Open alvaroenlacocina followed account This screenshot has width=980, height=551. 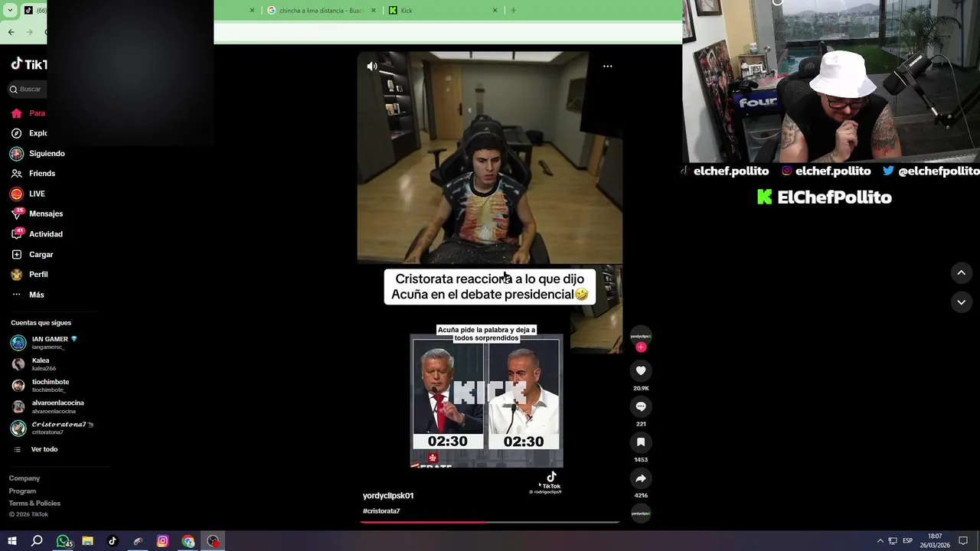point(47,406)
